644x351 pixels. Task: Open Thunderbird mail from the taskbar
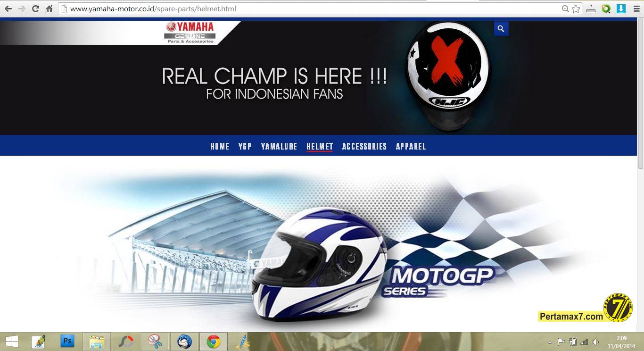coord(184,341)
